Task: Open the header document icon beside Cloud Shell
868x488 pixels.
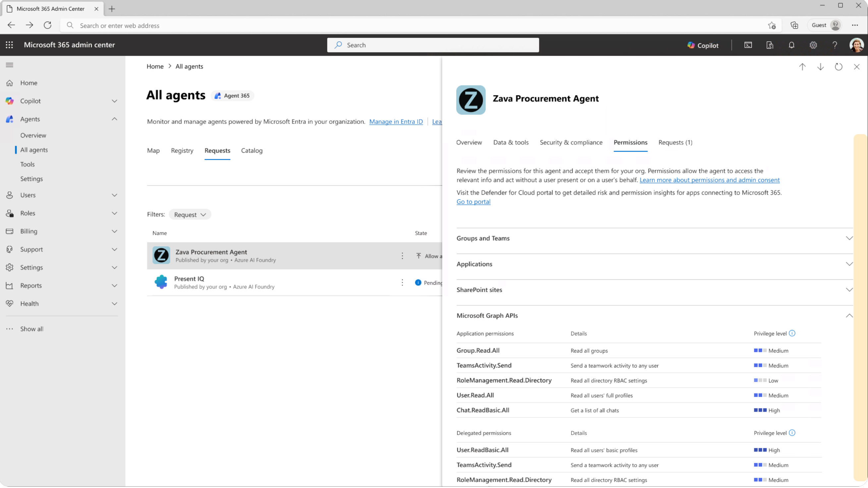Action: pyautogui.click(x=770, y=45)
